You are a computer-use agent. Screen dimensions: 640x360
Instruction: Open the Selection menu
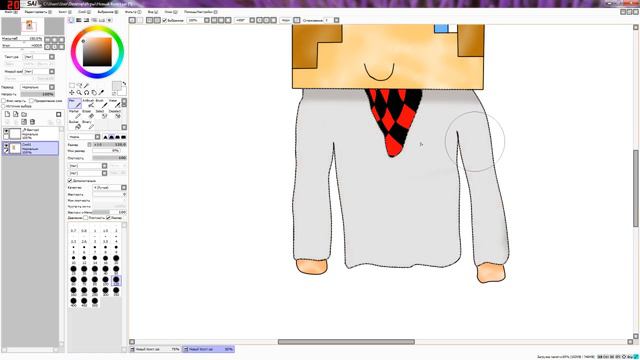(x=107, y=12)
